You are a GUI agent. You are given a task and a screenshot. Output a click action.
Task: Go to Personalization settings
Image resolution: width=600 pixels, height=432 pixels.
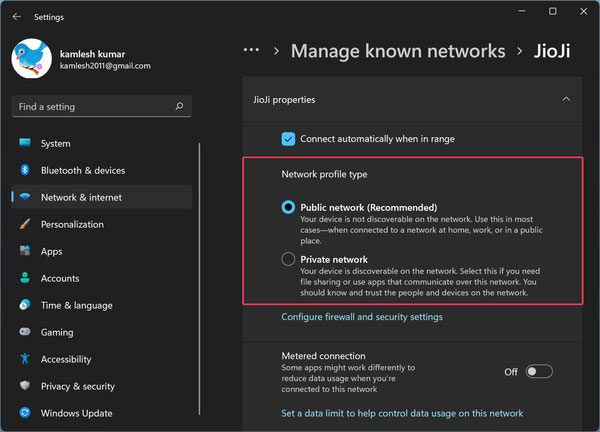click(x=102, y=224)
